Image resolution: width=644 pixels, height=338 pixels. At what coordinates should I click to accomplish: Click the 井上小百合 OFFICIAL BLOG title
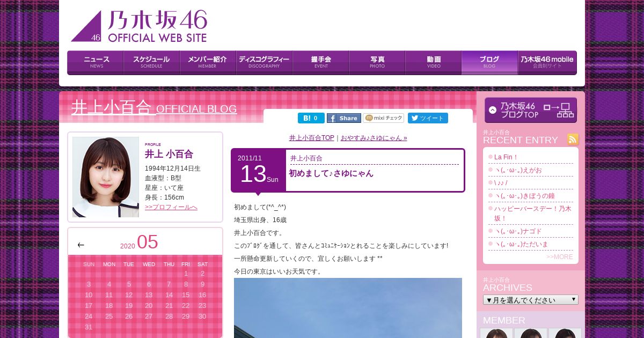(154, 107)
